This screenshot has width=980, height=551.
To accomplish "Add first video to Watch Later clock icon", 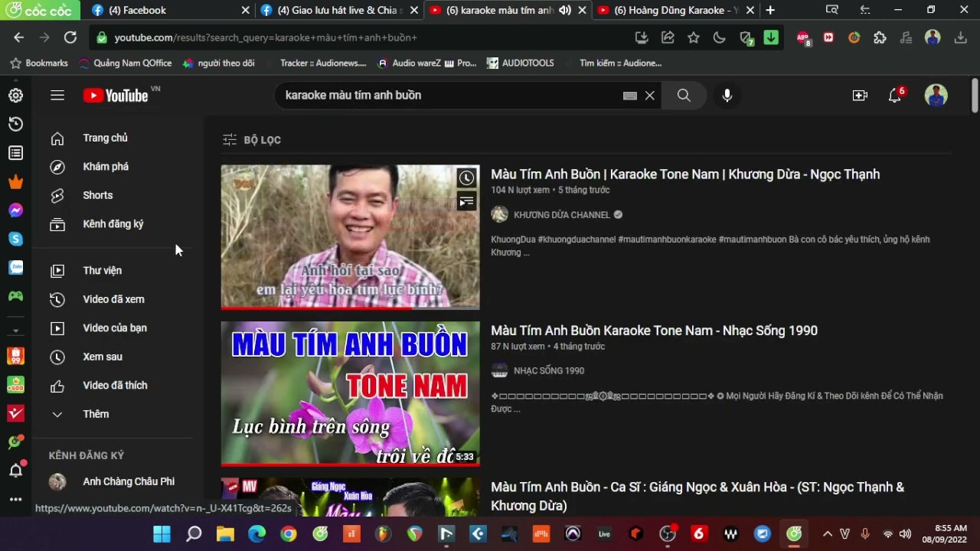I will tap(466, 178).
